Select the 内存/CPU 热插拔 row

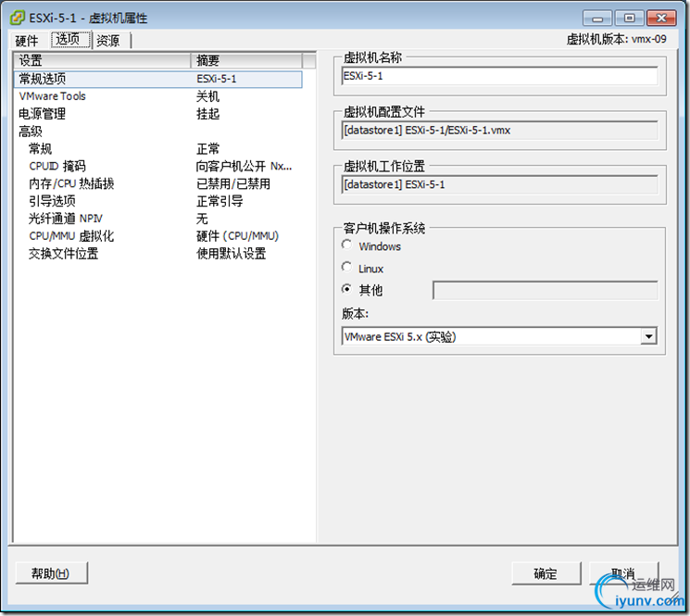click(x=158, y=183)
